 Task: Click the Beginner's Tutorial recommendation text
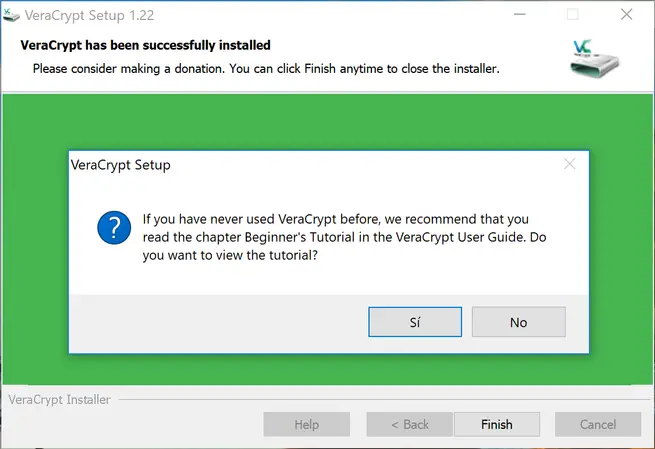point(336,237)
